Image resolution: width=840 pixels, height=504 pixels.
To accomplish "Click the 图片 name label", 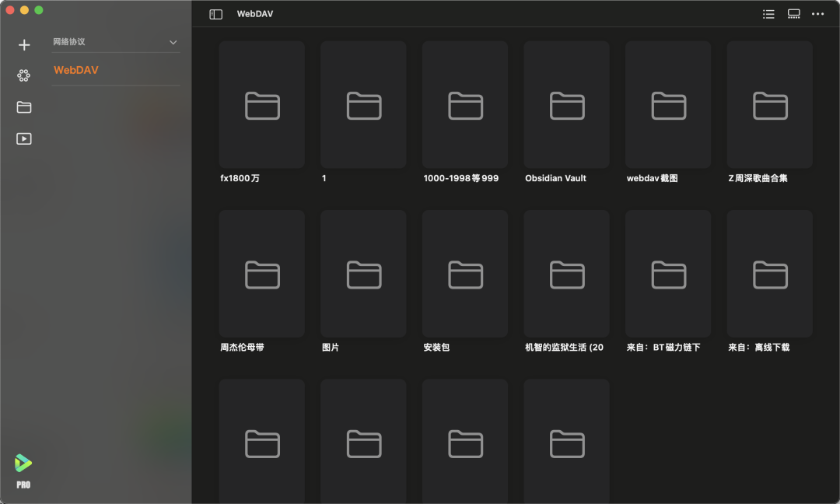I will [331, 347].
